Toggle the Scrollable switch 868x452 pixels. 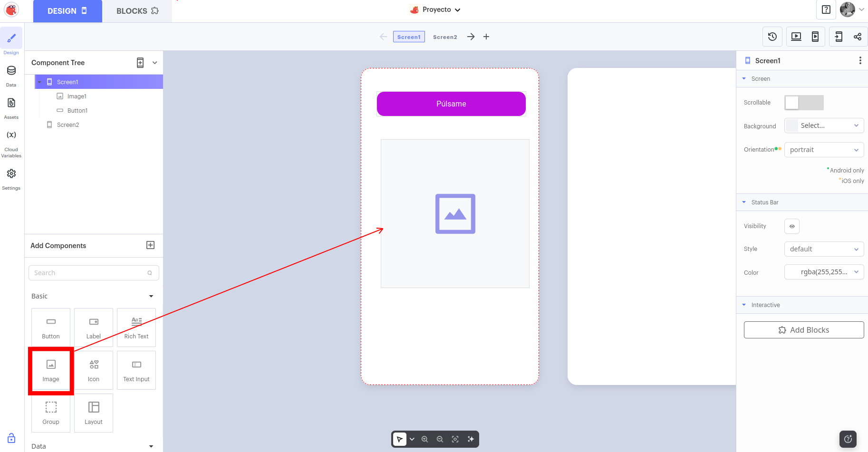803,103
